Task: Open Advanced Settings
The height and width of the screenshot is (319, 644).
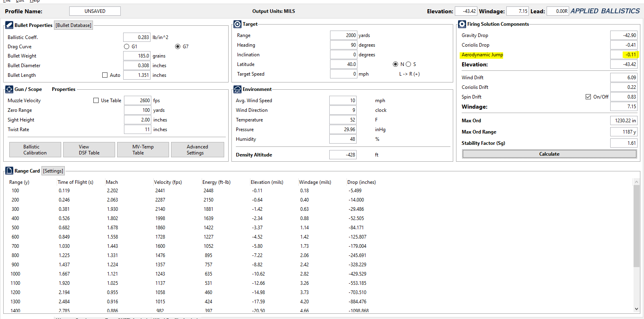Action: 197,150
